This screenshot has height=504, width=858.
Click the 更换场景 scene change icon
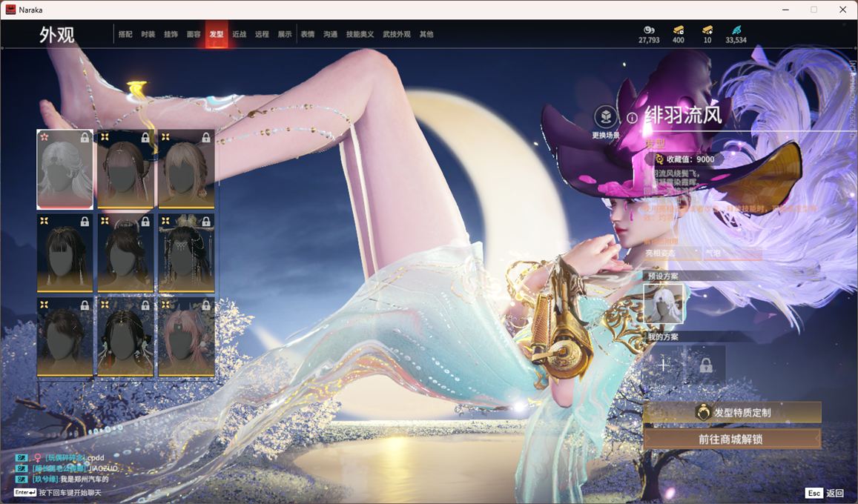click(606, 116)
